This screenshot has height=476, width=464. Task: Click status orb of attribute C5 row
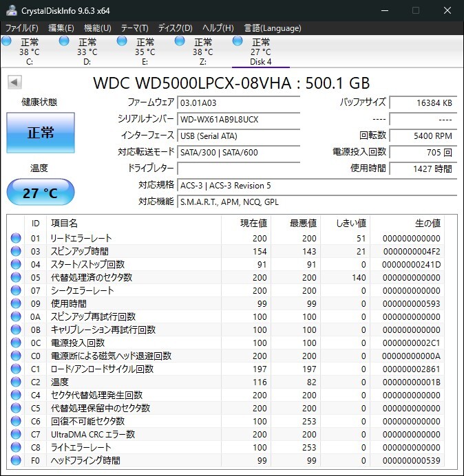pos(16,408)
